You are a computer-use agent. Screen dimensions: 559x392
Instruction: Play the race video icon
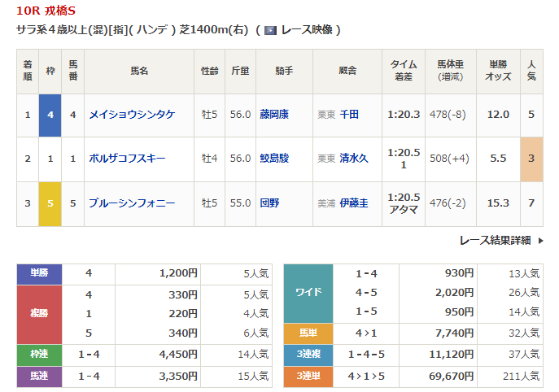(271, 30)
